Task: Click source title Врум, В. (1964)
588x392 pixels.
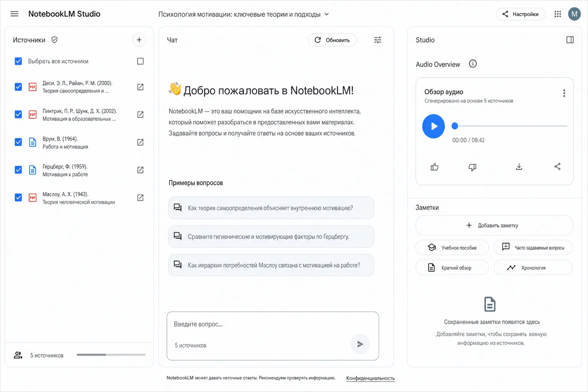Action: click(x=60, y=139)
